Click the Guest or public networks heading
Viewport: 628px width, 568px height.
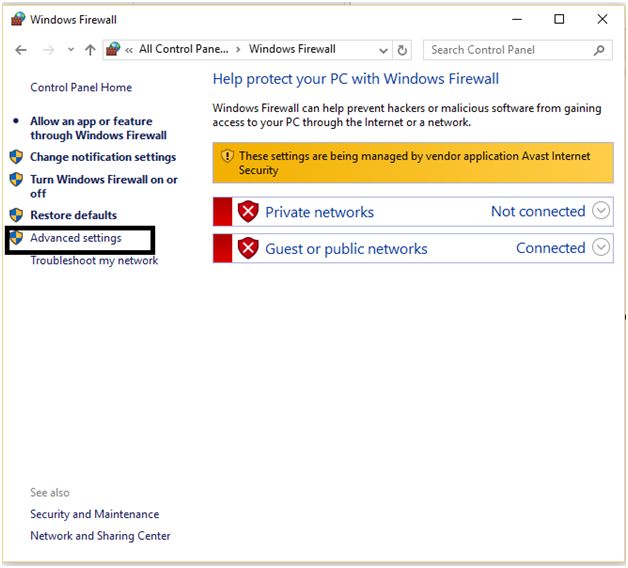pos(346,249)
